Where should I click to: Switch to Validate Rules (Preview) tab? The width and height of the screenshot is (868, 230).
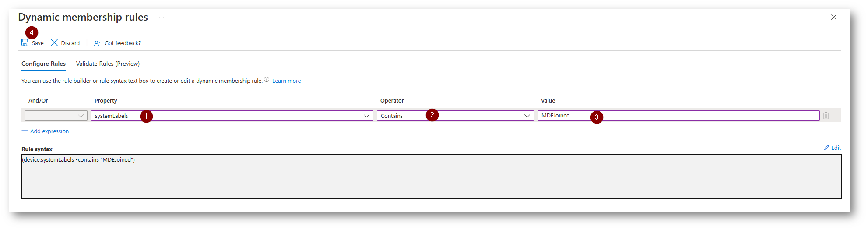(x=108, y=64)
